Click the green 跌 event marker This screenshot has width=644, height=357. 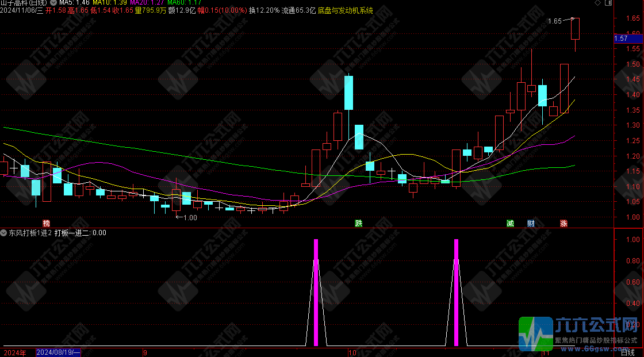(359, 223)
